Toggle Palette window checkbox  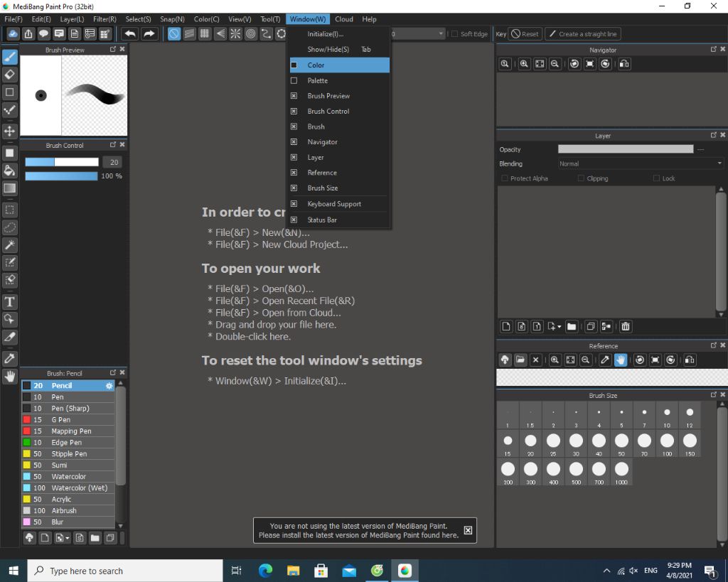[294, 81]
